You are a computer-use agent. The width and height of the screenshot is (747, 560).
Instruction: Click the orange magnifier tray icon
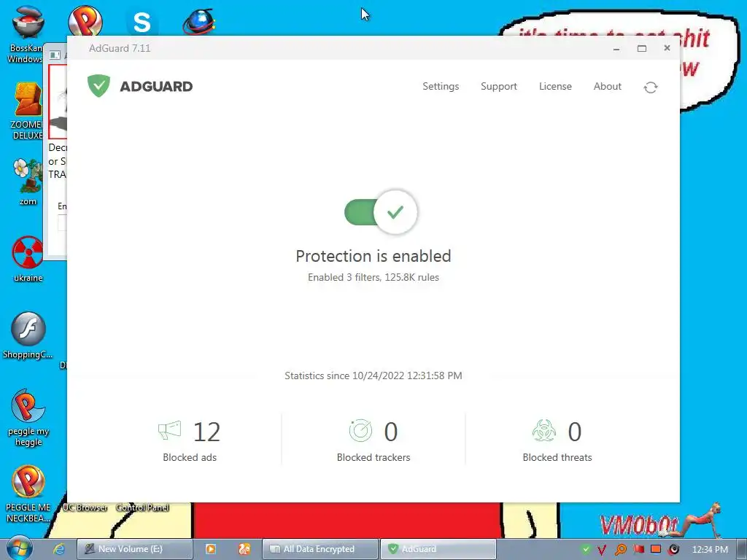[620, 550]
